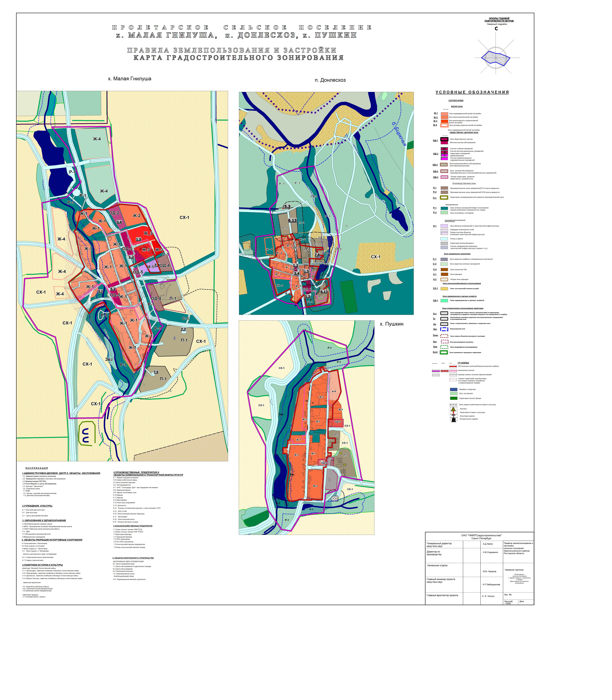Click the heading 3. ОБРАЗОВАНИЕ И ЗДРАВООХРАНЕНИЕ
Image resolution: width=612 pixels, height=700 pixels.
(x=44, y=520)
